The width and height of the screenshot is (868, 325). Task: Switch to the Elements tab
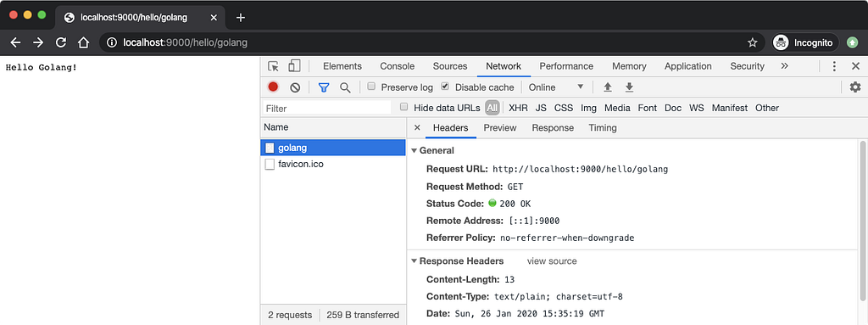click(342, 66)
